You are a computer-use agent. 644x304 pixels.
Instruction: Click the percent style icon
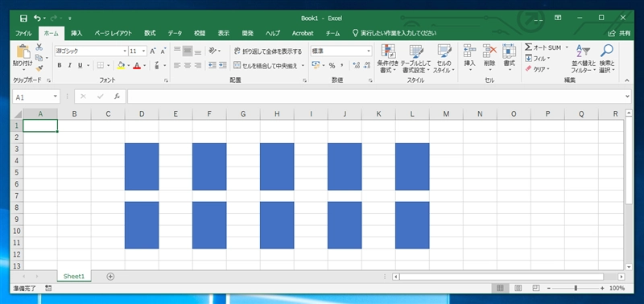(332, 66)
